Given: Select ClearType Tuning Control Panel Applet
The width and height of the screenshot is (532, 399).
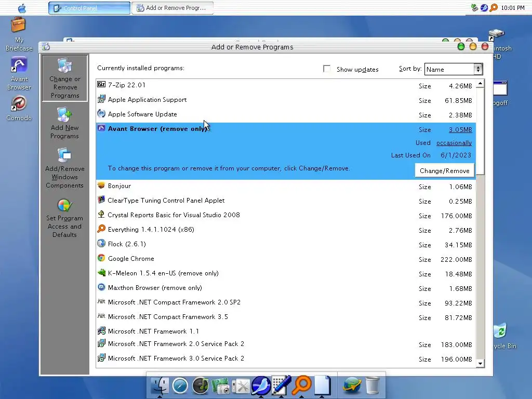Looking at the screenshot, I should pyautogui.click(x=286, y=201).
